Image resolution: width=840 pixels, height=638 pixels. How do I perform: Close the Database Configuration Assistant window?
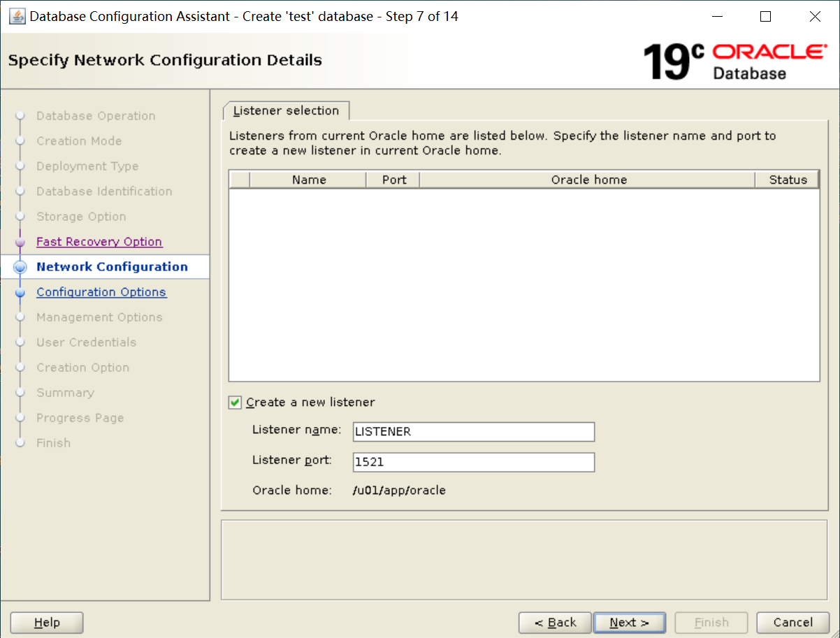pos(815,16)
